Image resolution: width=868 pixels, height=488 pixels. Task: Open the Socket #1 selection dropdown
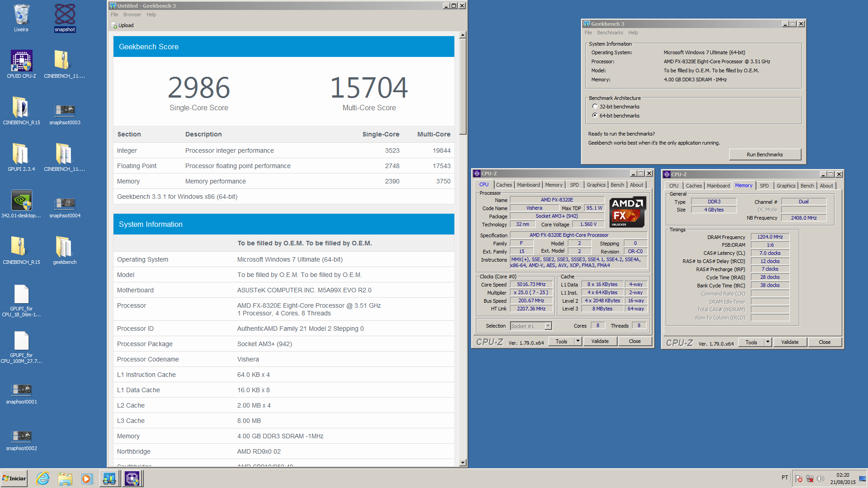548,326
